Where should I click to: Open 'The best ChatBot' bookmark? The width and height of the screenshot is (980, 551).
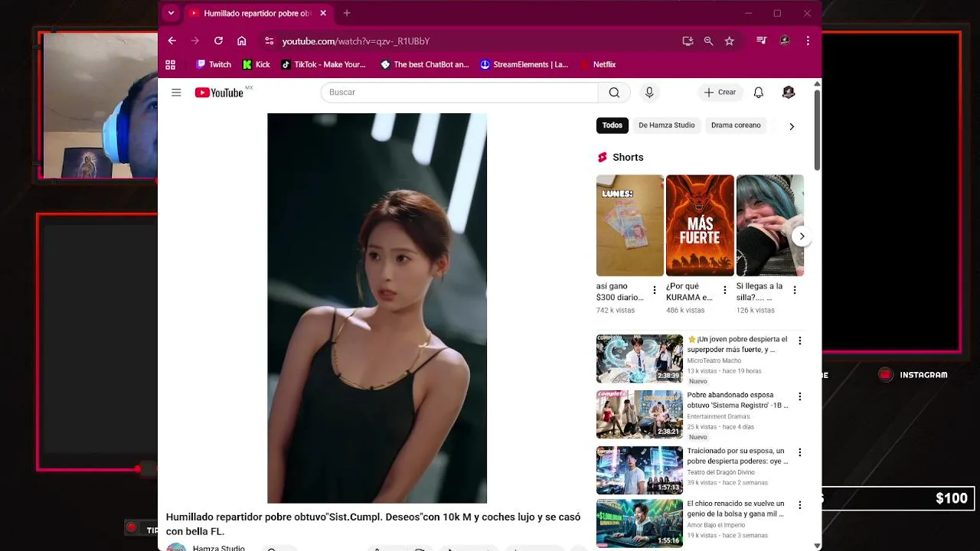click(x=425, y=64)
